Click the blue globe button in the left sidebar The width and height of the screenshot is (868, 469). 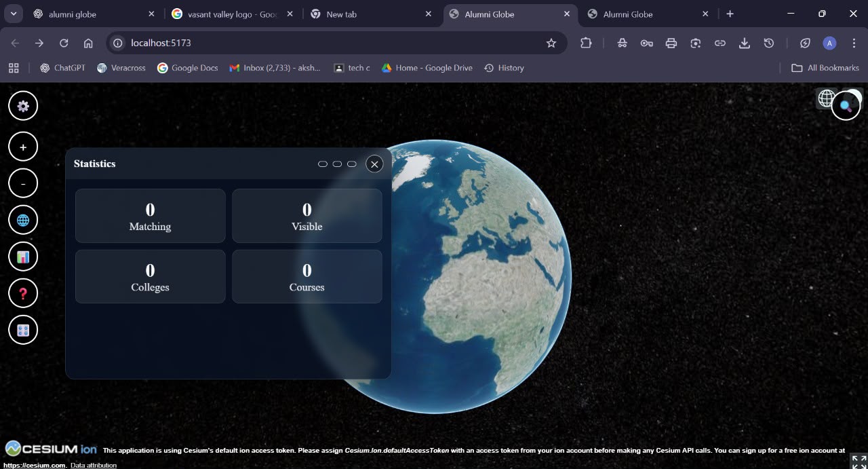click(23, 220)
